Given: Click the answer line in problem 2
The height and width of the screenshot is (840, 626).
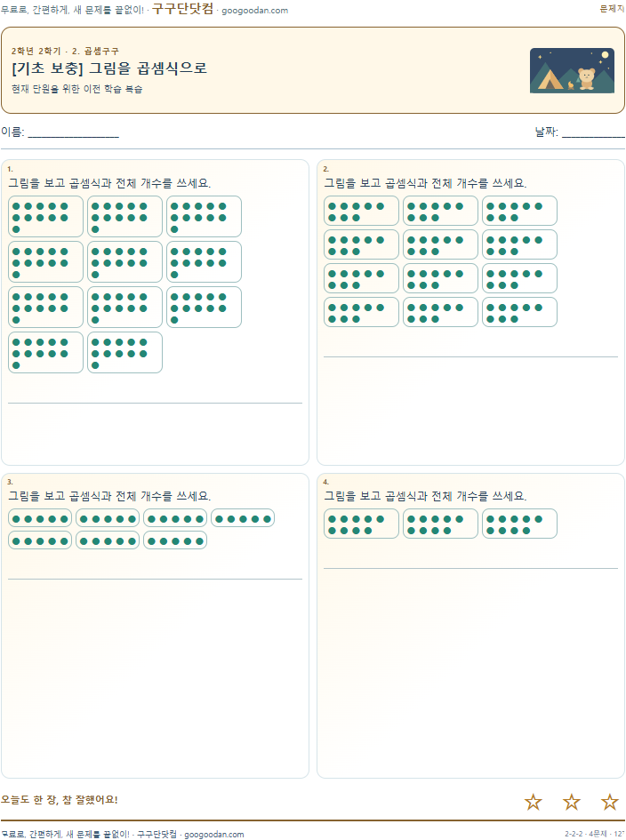Looking at the screenshot, I should point(470,356).
